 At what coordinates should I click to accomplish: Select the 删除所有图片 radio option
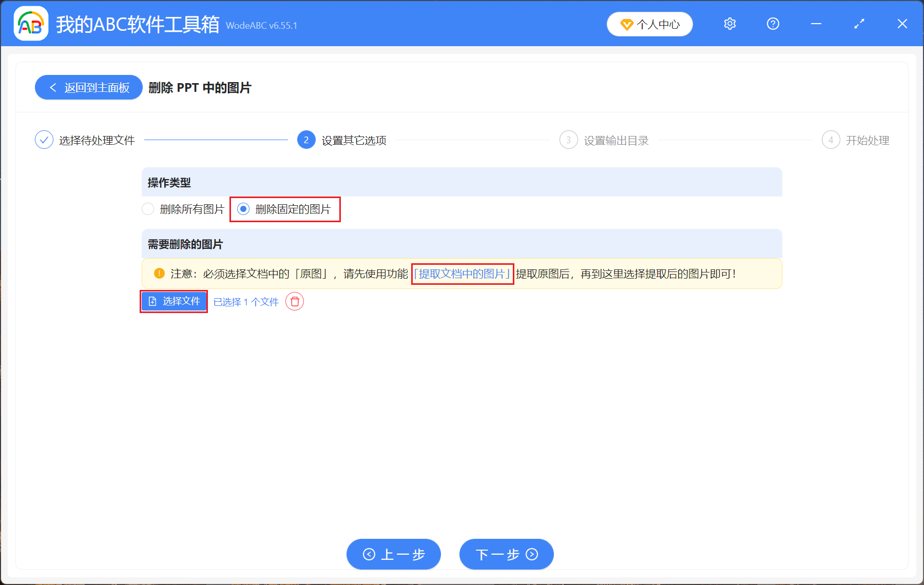click(148, 209)
